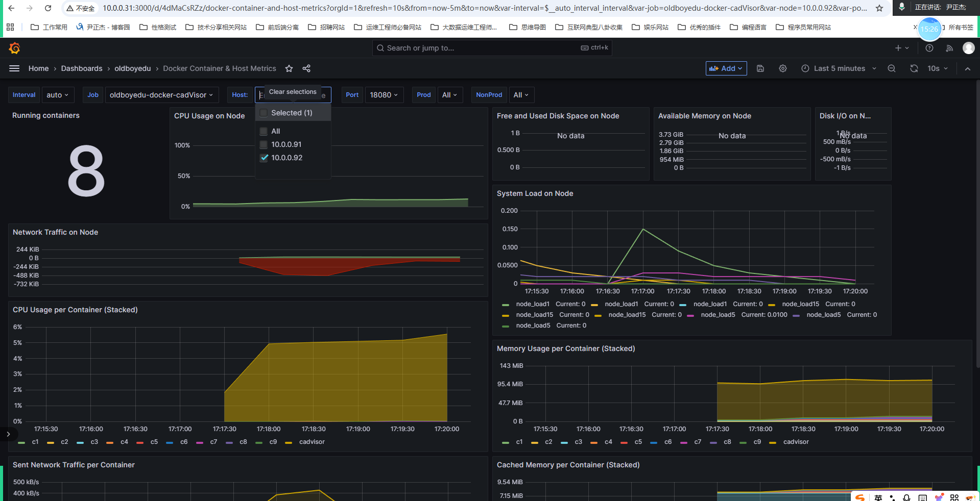Open the Job oldboyedu-docker-cadVisor dropdown
The height and width of the screenshot is (501, 980).
161,95
